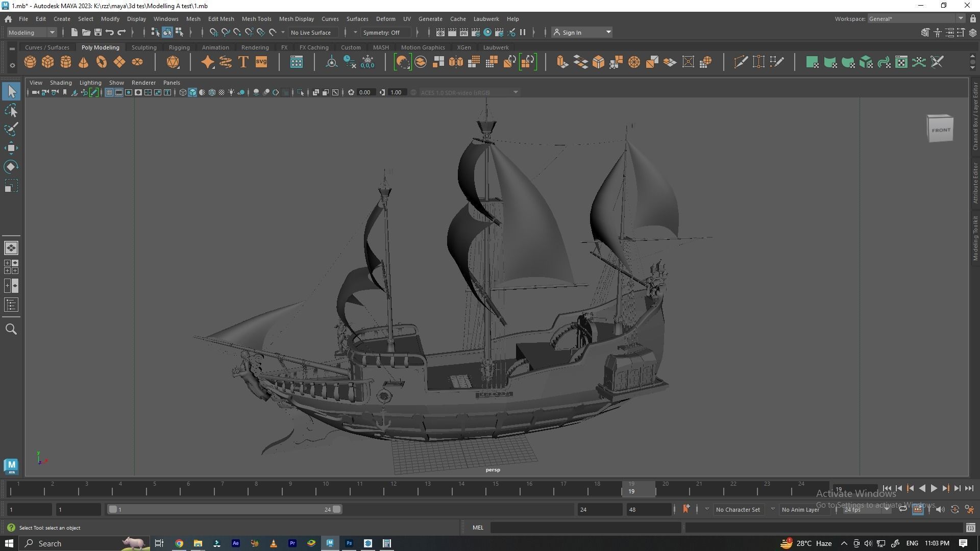Open the search magnifier in the toolbox
Viewport: 980px width, 551px height.
tap(11, 329)
